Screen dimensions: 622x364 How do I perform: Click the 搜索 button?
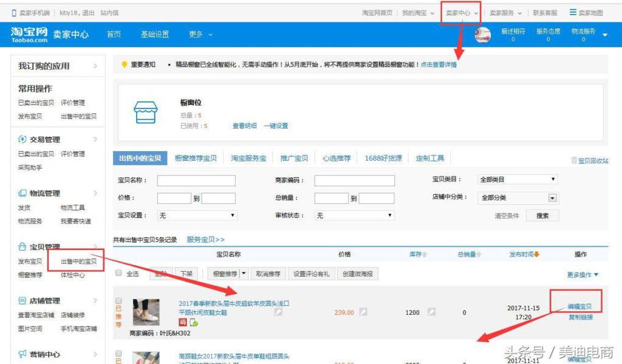[x=542, y=215]
